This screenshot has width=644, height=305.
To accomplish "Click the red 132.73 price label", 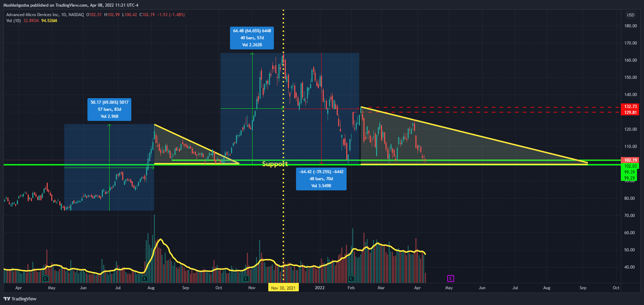I will pos(630,107).
